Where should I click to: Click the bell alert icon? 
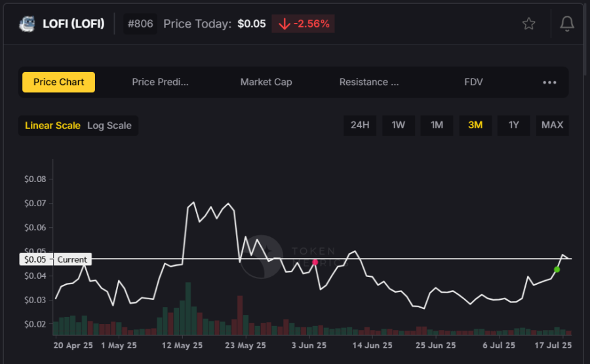566,24
